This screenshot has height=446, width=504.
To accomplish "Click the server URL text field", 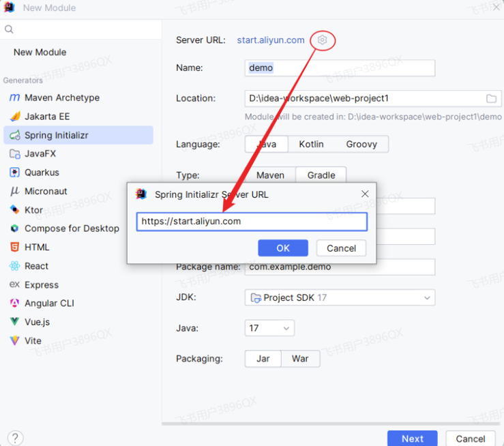I will click(x=252, y=222).
